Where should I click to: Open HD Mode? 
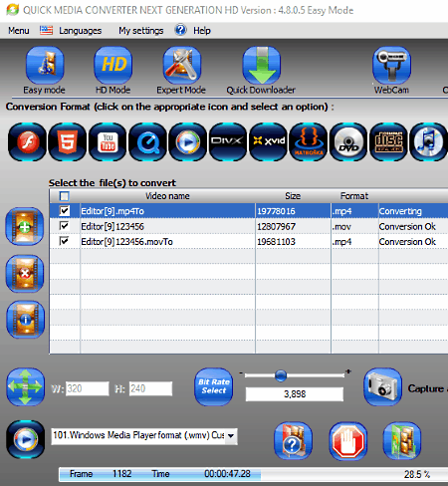click(113, 65)
